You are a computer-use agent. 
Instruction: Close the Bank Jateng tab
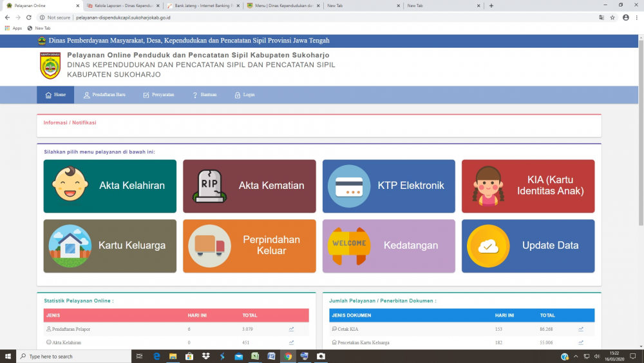click(x=238, y=6)
